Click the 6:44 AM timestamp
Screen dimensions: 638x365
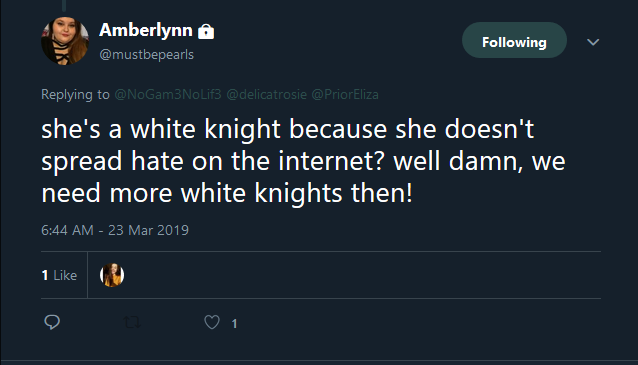(x=67, y=230)
